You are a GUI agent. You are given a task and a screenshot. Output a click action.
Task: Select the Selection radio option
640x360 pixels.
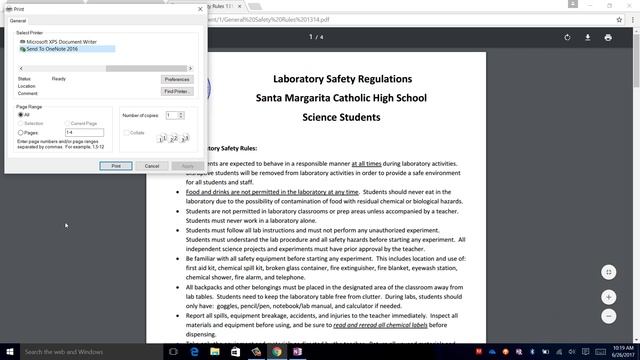point(21,123)
